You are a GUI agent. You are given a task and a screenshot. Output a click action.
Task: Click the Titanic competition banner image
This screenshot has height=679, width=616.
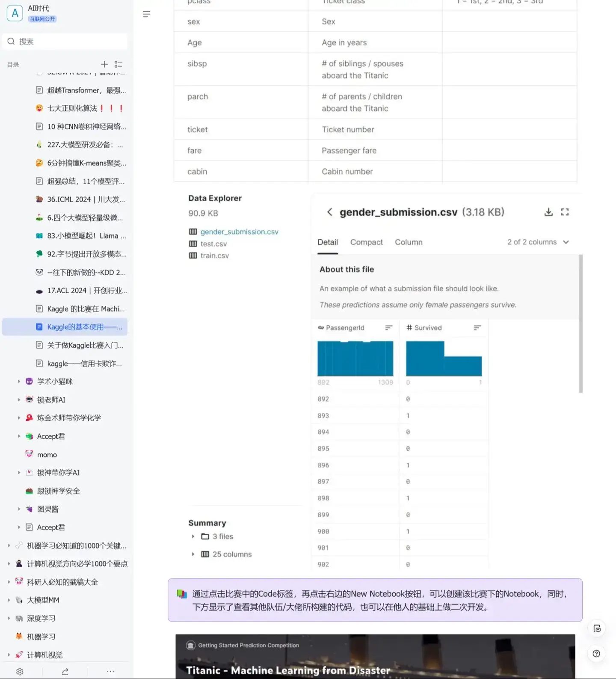click(375, 656)
